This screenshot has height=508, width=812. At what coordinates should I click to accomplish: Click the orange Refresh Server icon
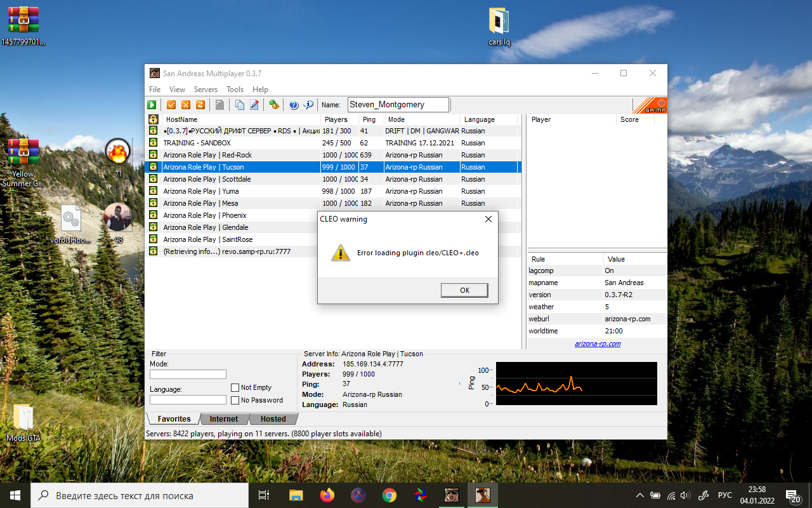(200, 105)
